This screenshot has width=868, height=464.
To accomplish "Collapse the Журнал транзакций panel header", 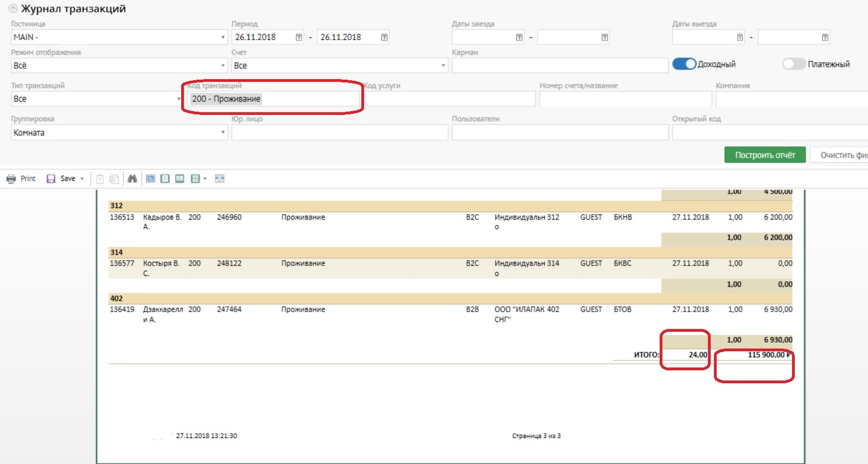I will [x=13, y=9].
